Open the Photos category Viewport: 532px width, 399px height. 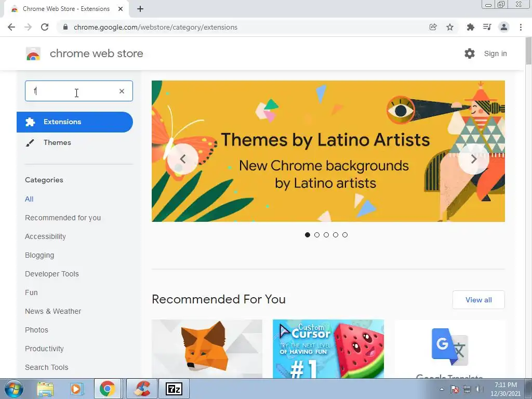tap(37, 330)
